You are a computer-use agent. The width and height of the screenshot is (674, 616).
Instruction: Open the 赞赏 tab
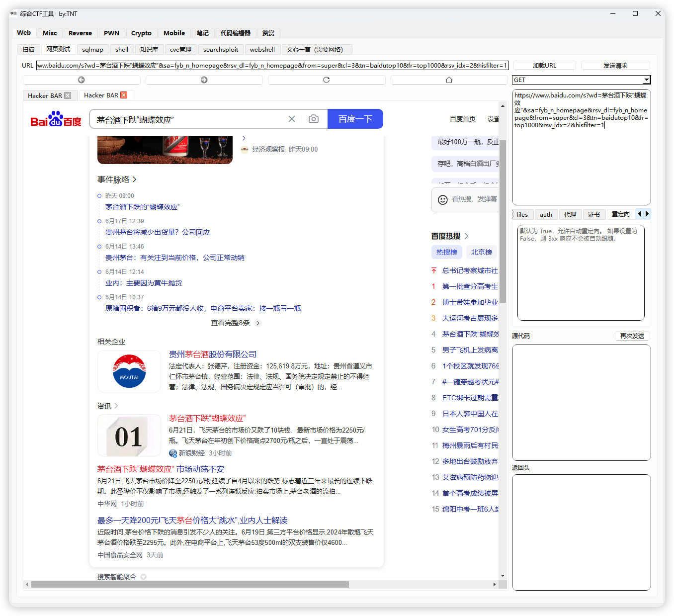click(x=268, y=33)
